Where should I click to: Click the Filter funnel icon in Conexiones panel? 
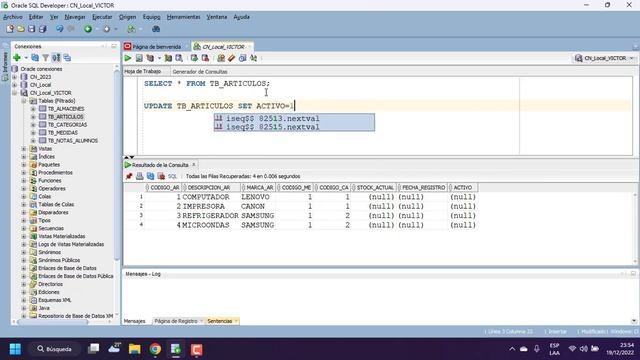pyautogui.click(x=46, y=58)
